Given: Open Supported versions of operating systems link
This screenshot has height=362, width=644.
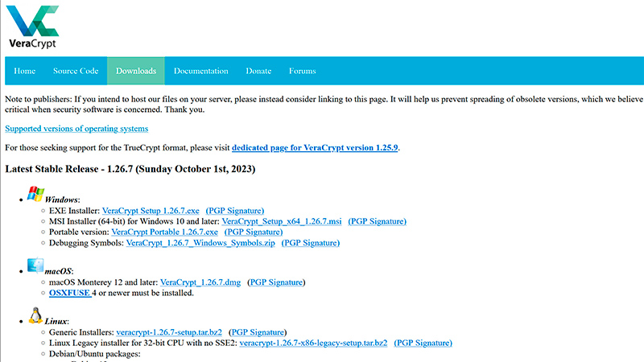Looking at the screenshot, I should (76, 129).
